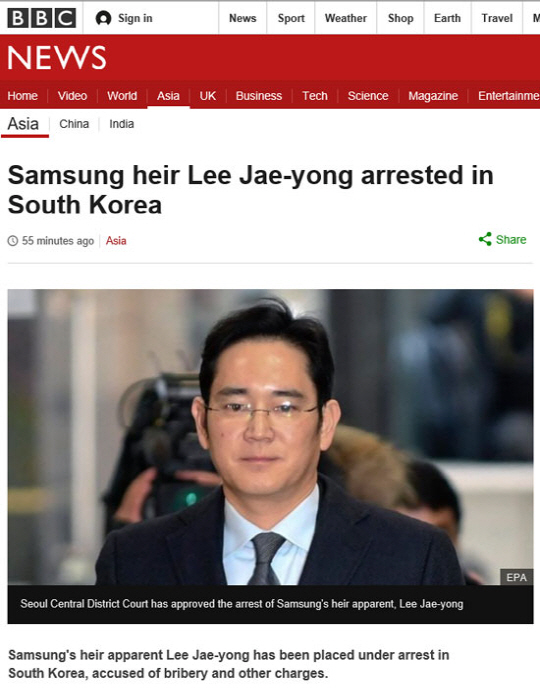Switch to the Video tab

tap(72, 96)
